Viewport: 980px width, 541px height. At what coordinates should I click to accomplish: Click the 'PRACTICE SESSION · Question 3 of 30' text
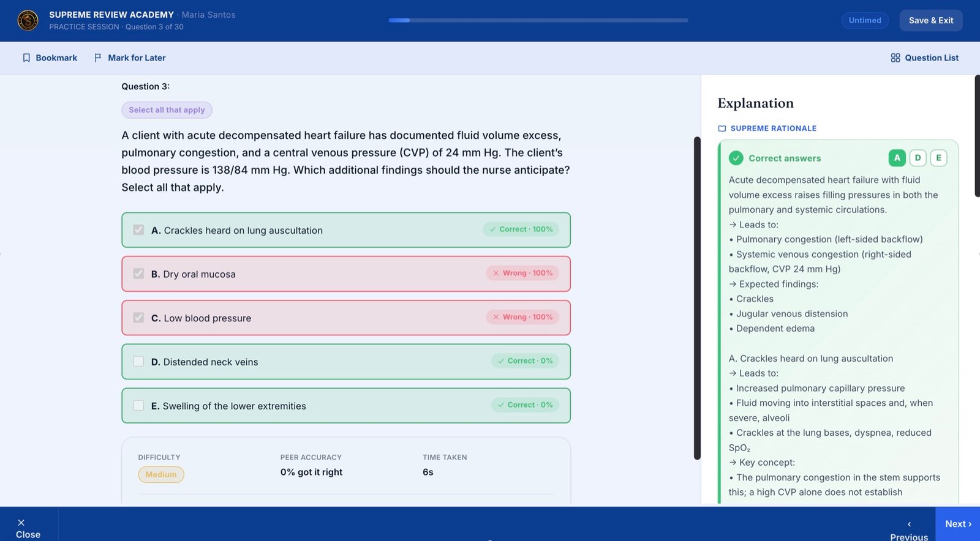pyautogui.click(x=116, y=27)
